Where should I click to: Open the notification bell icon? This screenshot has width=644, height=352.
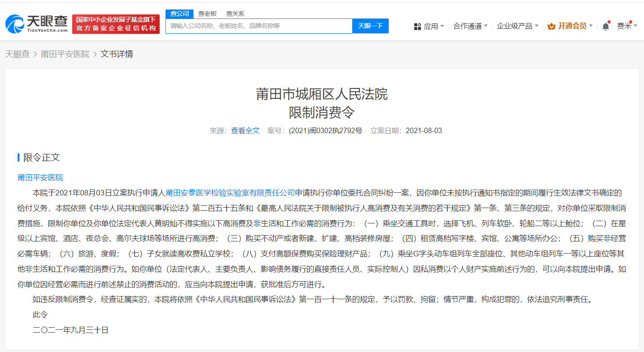click(x=605, y=26)
